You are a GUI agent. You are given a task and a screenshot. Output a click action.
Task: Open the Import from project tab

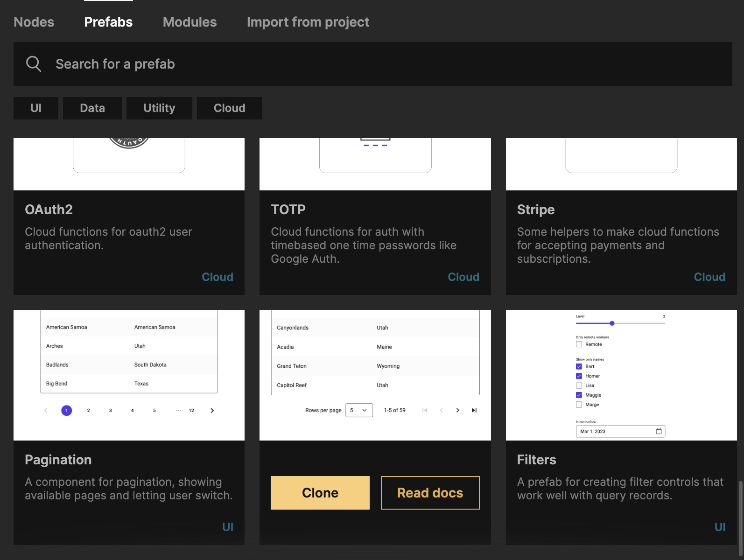point(308,22)
